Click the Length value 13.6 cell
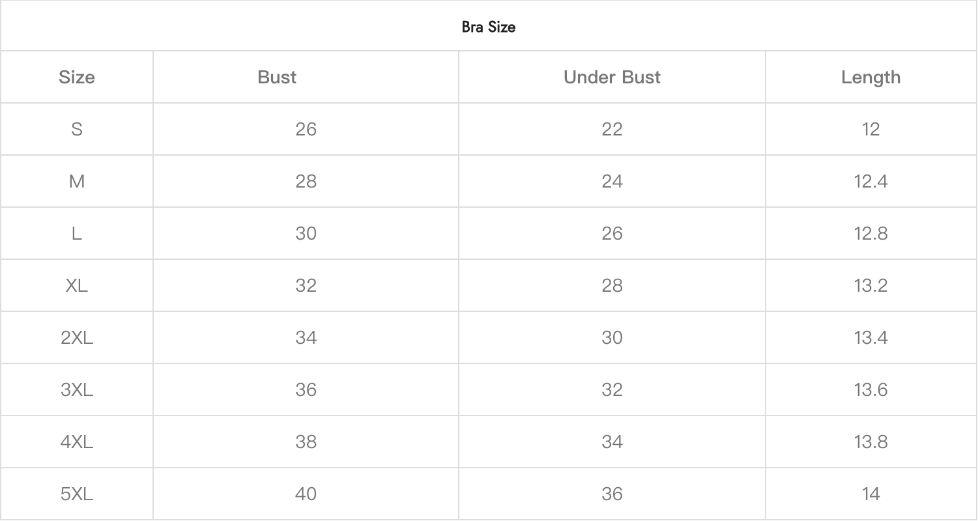The image size is (980, 521). [x=871, y=390]
